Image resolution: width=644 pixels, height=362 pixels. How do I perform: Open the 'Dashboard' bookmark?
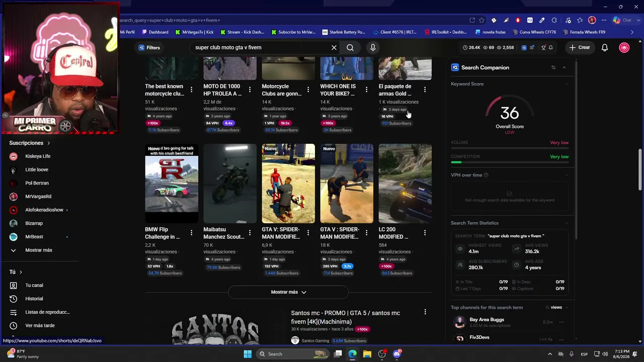coord(155,32)
